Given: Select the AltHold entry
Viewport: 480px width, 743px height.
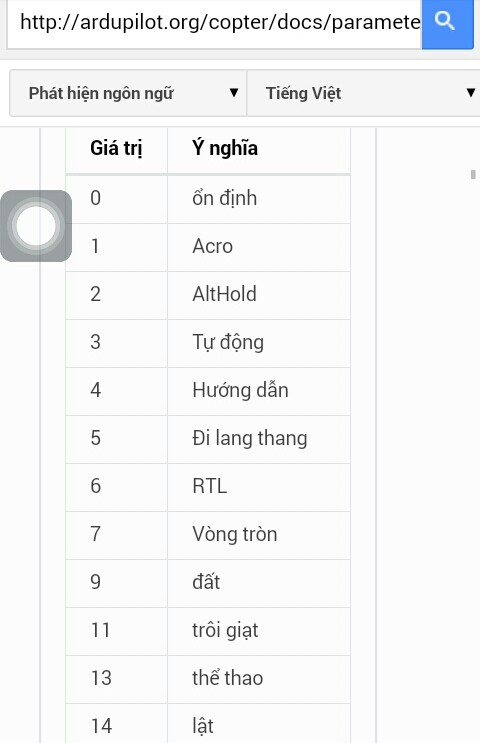Looking at the screenshot, I should click(224, 294).
